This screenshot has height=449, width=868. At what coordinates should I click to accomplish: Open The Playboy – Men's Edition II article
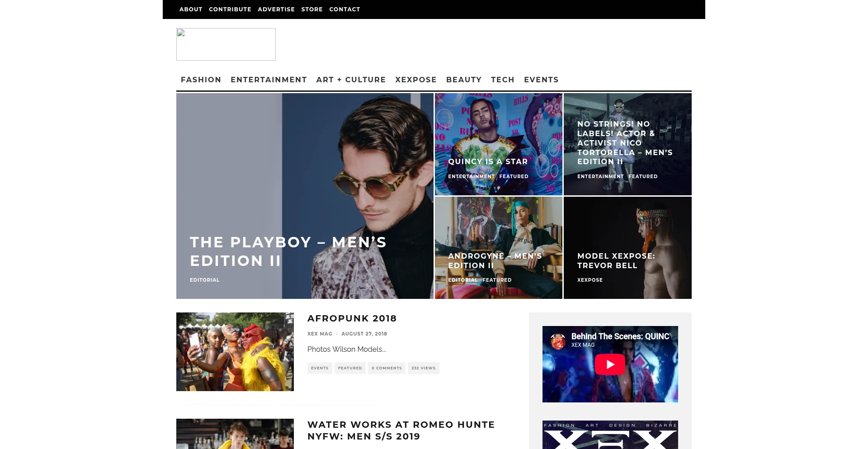coord(288,251)
